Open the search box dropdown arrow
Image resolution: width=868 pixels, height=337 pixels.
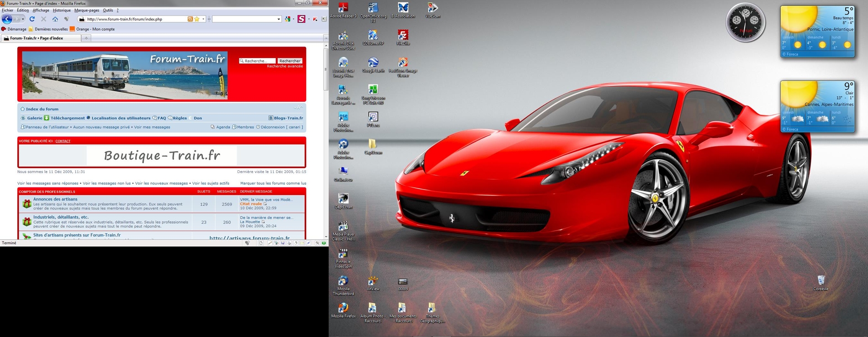click(279, 19)
